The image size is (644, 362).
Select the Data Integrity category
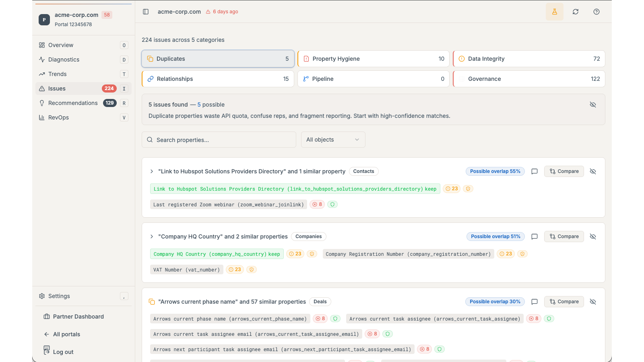click(529, 59)
